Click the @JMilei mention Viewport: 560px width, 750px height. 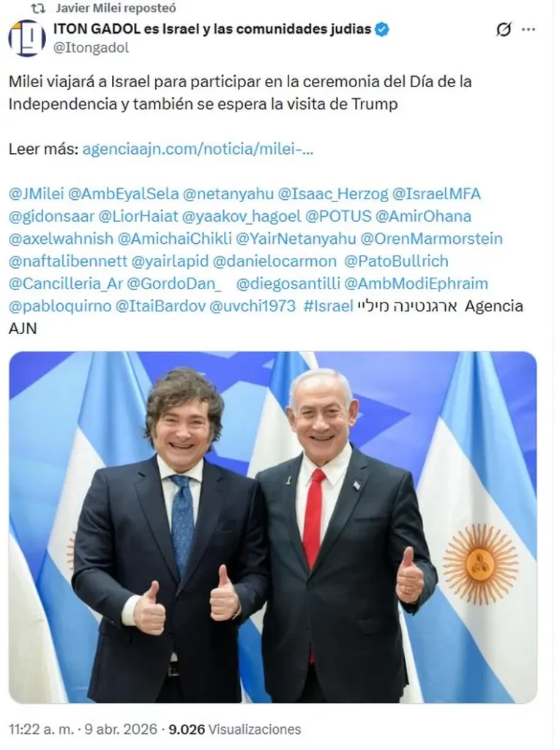click(37, 193)
